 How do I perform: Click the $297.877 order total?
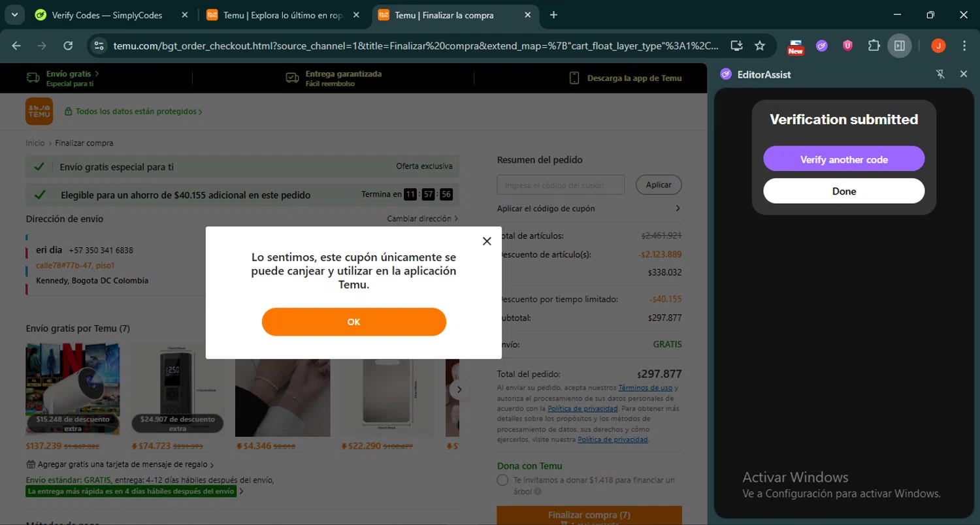(659, 374)
